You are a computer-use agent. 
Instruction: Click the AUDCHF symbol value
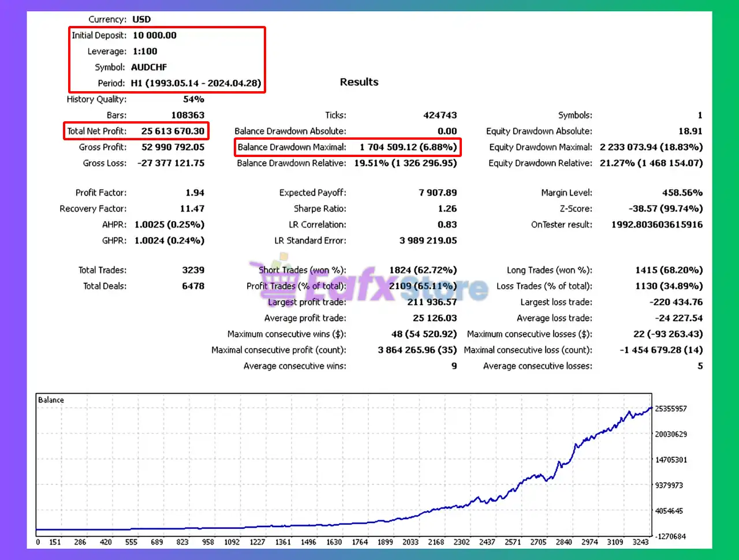click(149, 67)
